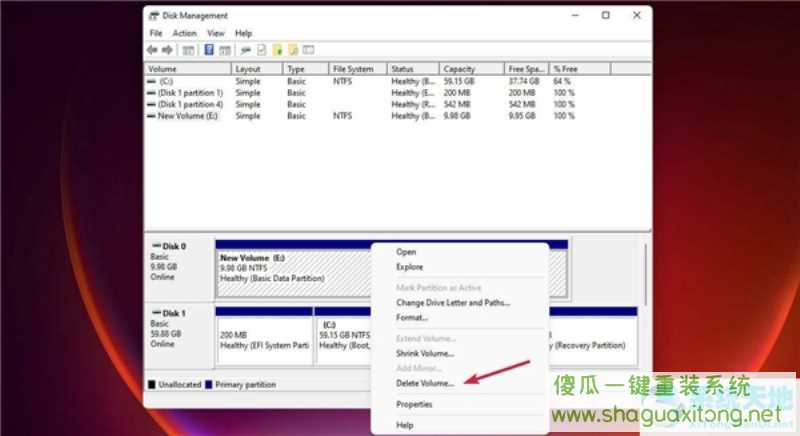Click greyed Extend Volume... entry
The width and height of the screenshot is (800, 436).
pos(426,339)
